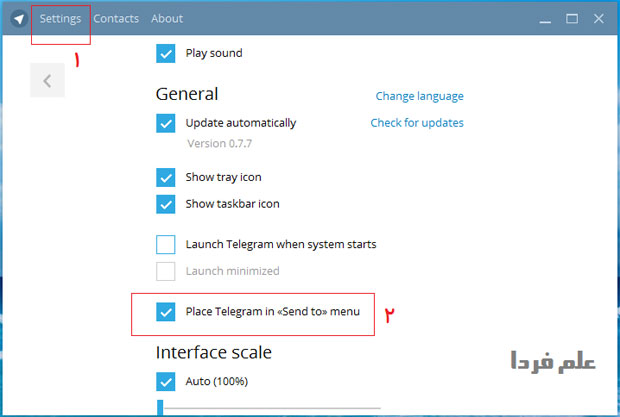Uncheck the Show tray icon option
Screen dimensions: 620x417
166,177
